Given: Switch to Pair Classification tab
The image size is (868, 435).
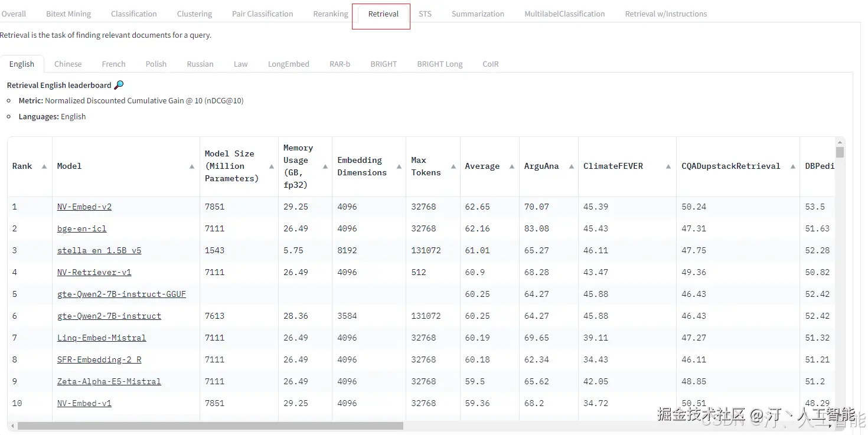Looking at the screenshot, I should click(262, 14).
